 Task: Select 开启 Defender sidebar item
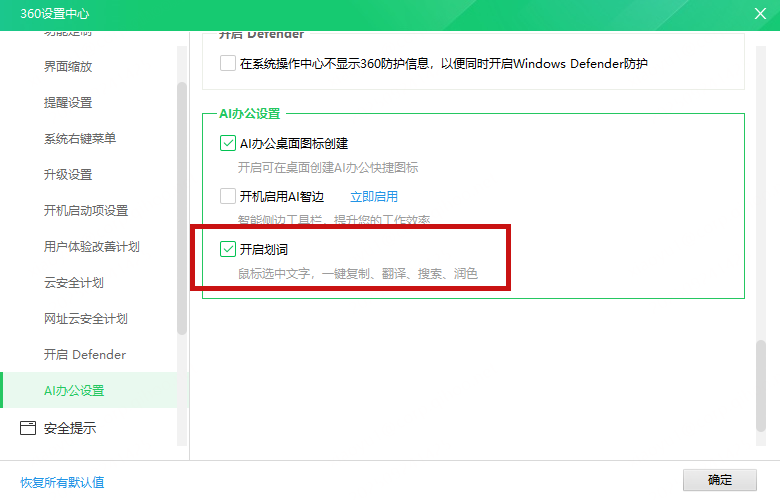(85, 355)
